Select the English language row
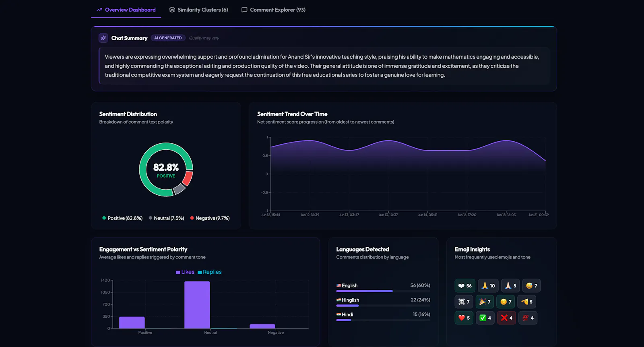644x347 pixels. point(383,288)
